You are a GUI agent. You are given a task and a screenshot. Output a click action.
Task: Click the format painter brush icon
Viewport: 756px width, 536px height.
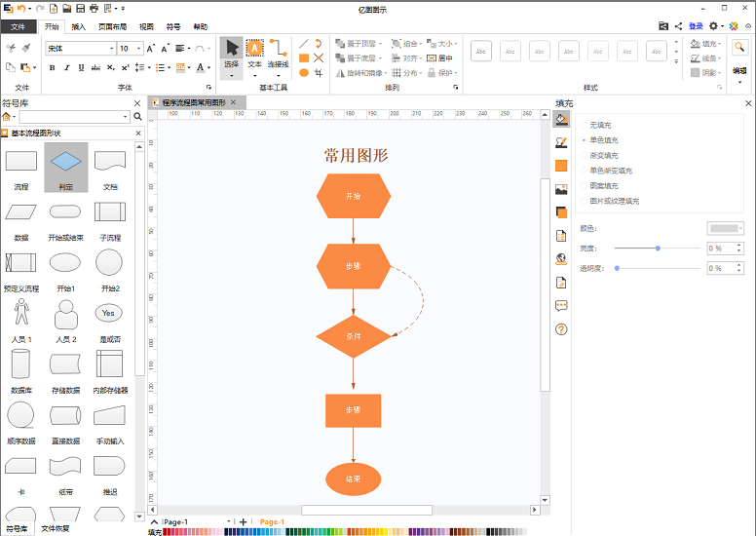click(26, 48)
